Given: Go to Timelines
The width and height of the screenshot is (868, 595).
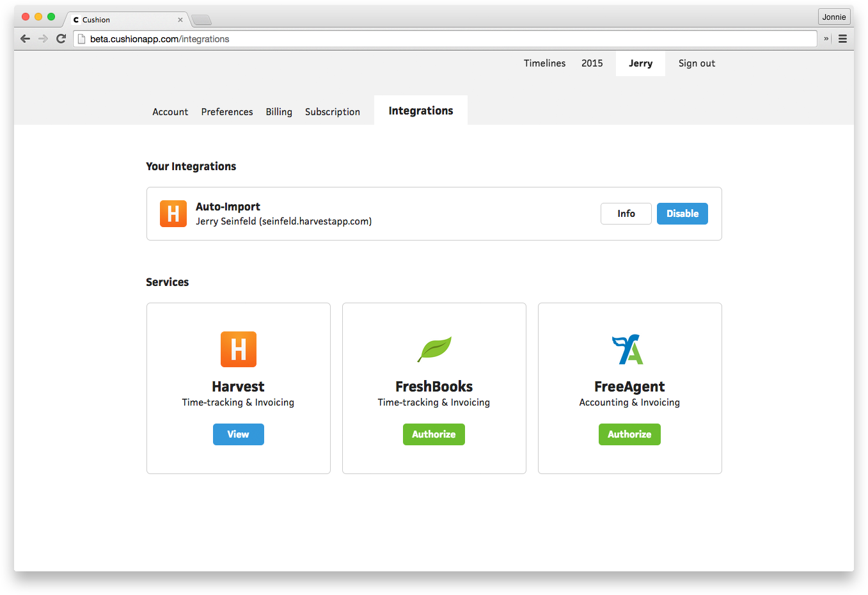Looking at the screenshot, I should tap(545, 63).
